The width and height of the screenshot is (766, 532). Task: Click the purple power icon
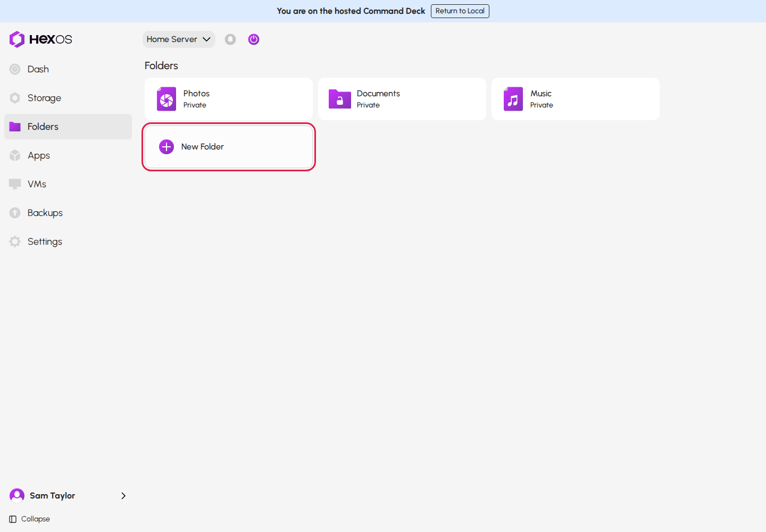pos(254,39)
